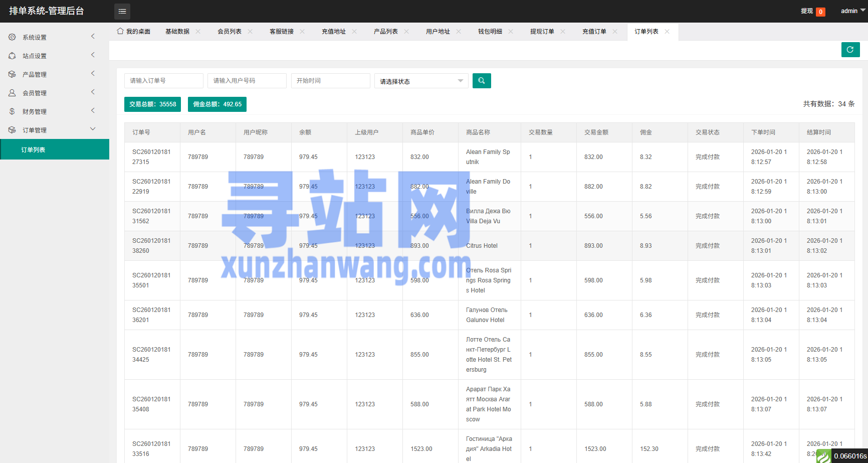The width and height of the screenshot is (868, 463).
Task: Switch to the 提现订单 tab
Action: click(x=542, y=32)
